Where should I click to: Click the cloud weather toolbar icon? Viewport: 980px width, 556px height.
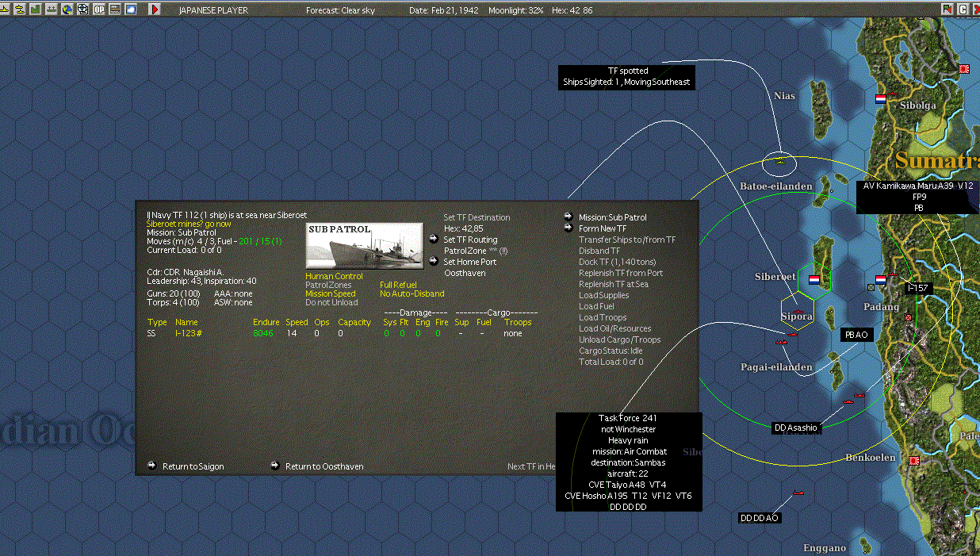(131, 9)
